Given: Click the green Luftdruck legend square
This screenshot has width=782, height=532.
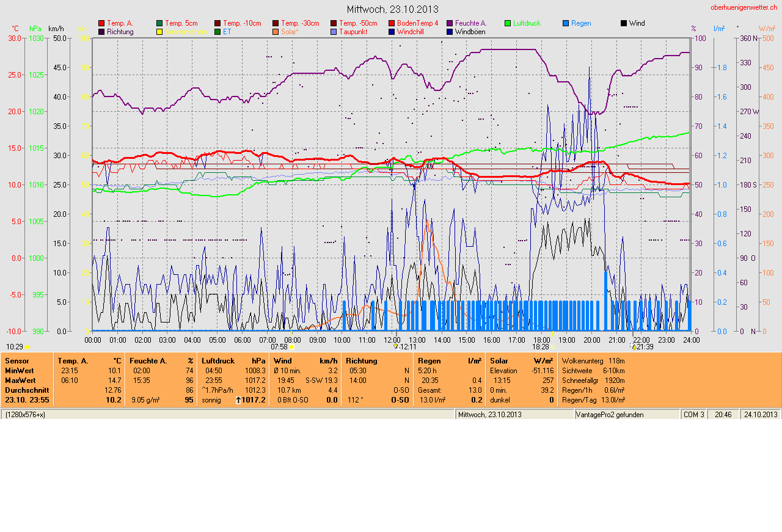Looking at the screenshot, I should pos(508,23).
